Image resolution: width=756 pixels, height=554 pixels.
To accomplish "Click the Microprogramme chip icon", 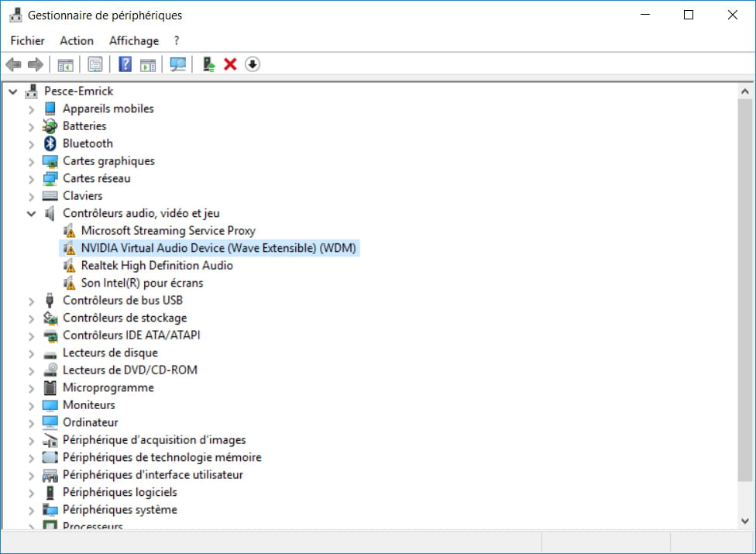I will [x=50, y=387].
